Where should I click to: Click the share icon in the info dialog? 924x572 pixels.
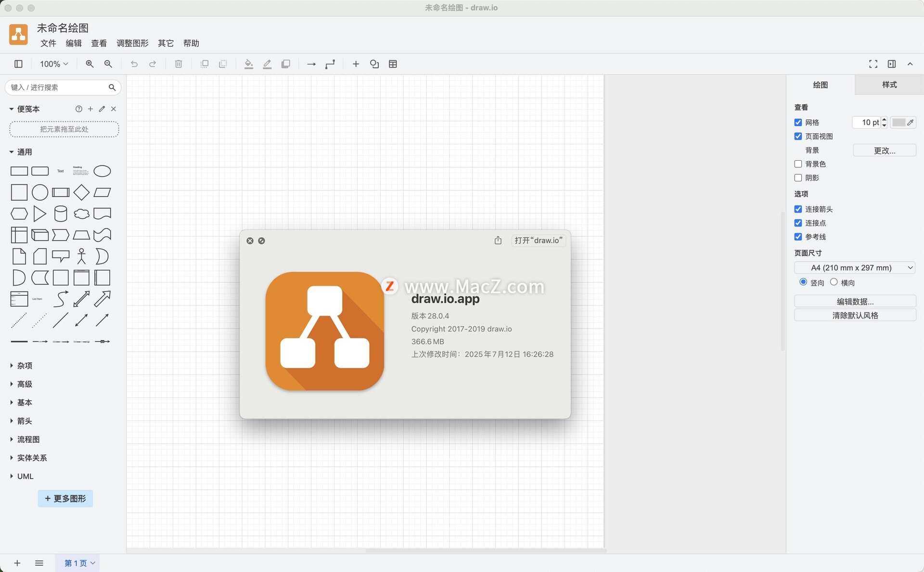coord(498,240)
